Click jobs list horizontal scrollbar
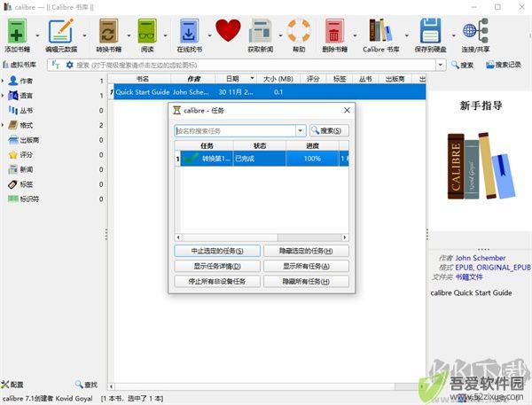 click(x=262, y=238)
